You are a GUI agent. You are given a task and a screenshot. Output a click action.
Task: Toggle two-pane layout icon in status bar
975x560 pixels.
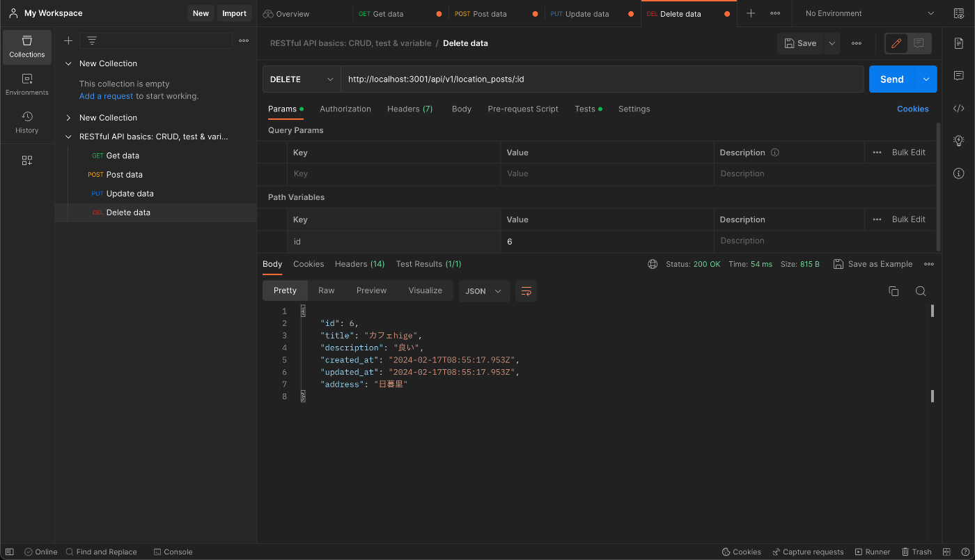[948, 552]
